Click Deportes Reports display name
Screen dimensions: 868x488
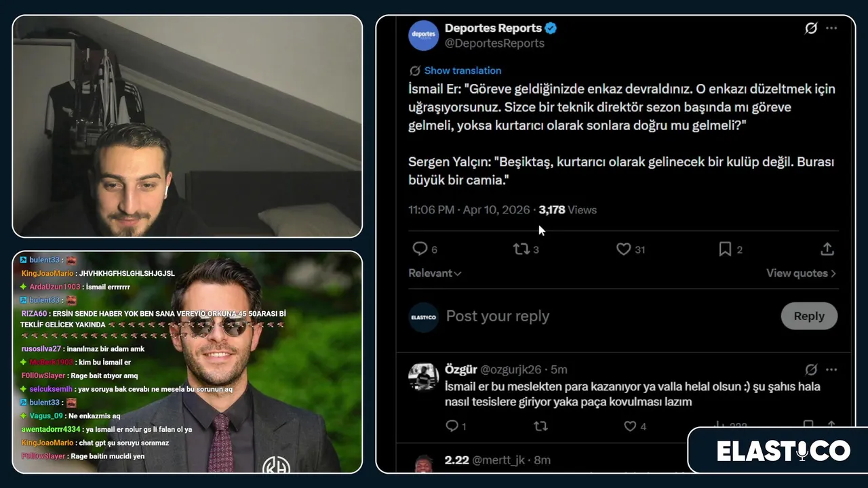click(x=493, y=28)
